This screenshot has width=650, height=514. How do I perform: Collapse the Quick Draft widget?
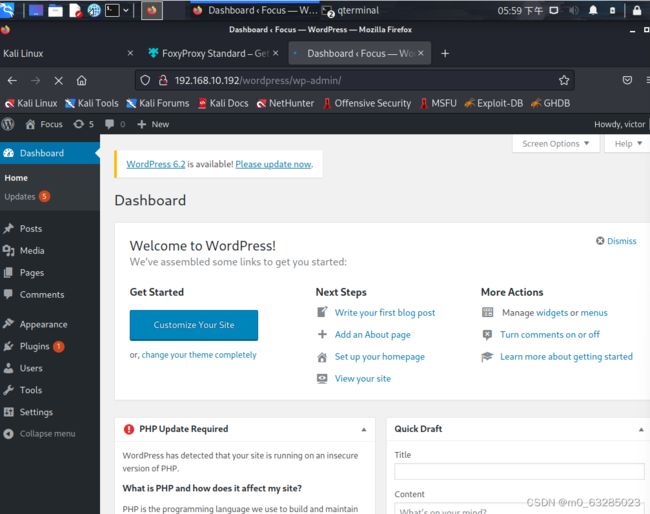pos(641,429)
